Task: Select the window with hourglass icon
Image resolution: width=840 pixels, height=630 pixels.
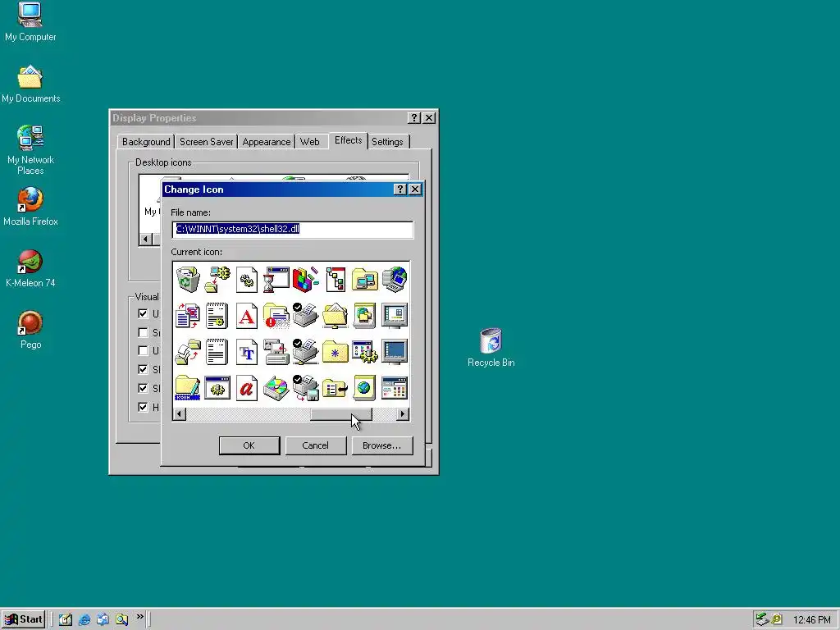Action: [276, 279]
